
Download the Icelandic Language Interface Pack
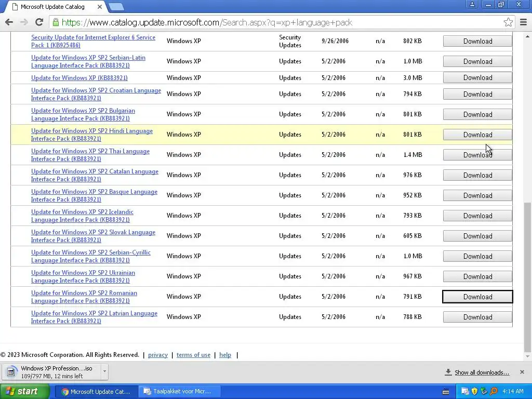pyautogui.click(x=477, y=216)
